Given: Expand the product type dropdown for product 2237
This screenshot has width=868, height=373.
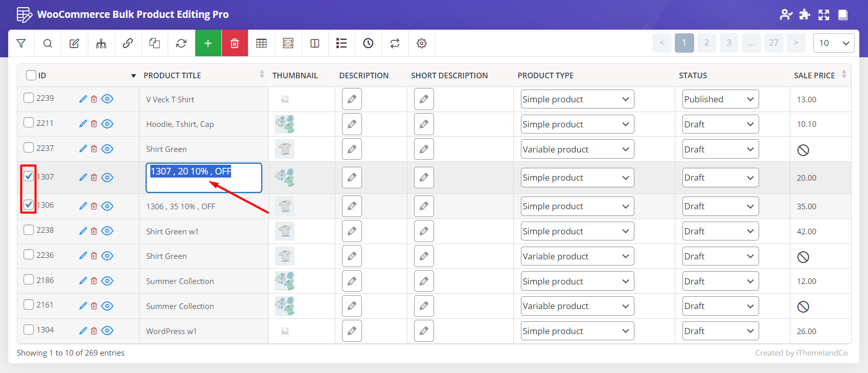Looking at the screenshot, I should pos(577,149).
